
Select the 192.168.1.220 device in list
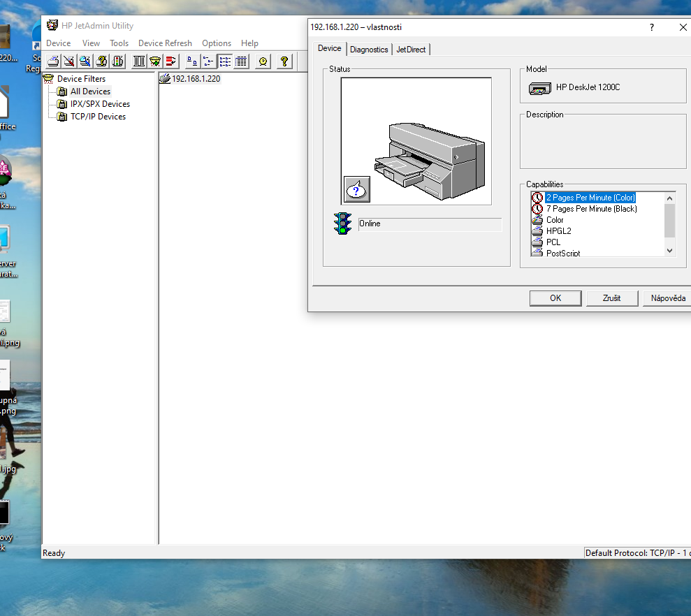coord(196,79)
